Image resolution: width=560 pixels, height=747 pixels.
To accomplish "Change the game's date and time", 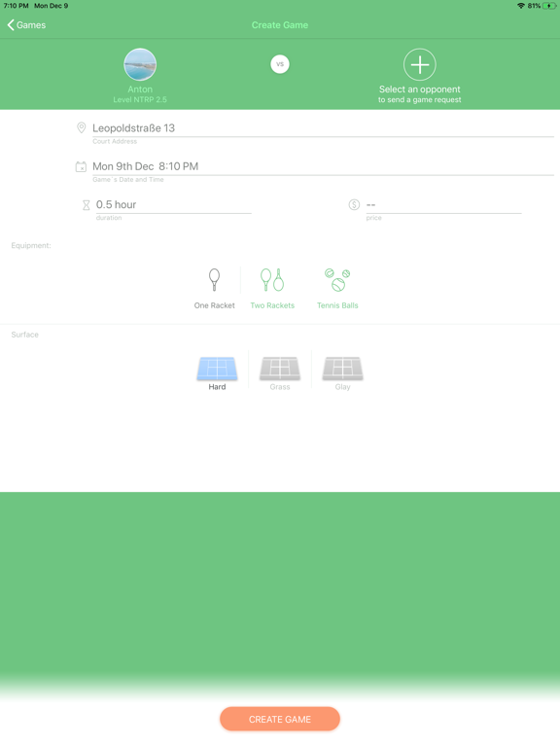I will click(323, 166).
